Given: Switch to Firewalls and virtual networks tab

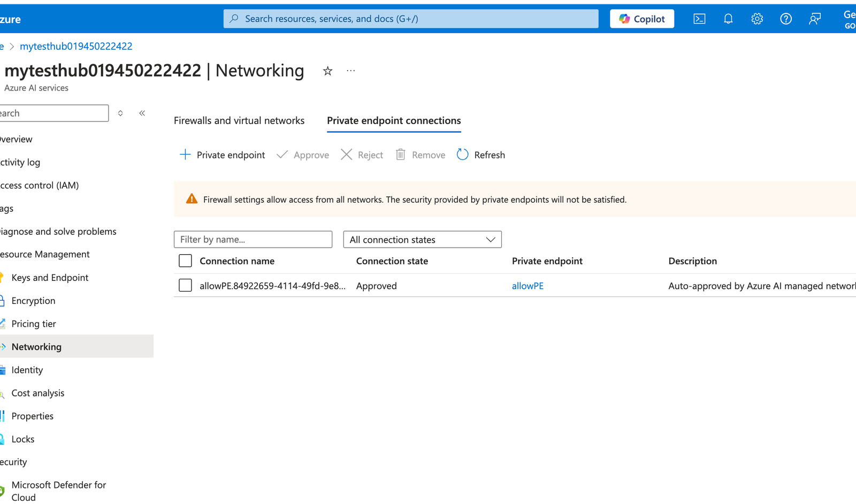Looking at the screenshot, I should [239, 120].
